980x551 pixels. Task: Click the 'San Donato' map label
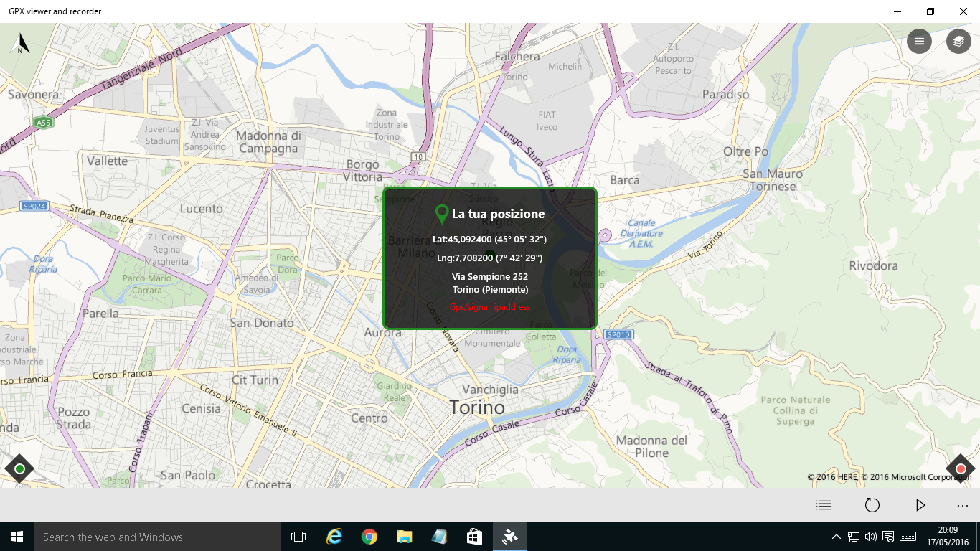[262, 323]
